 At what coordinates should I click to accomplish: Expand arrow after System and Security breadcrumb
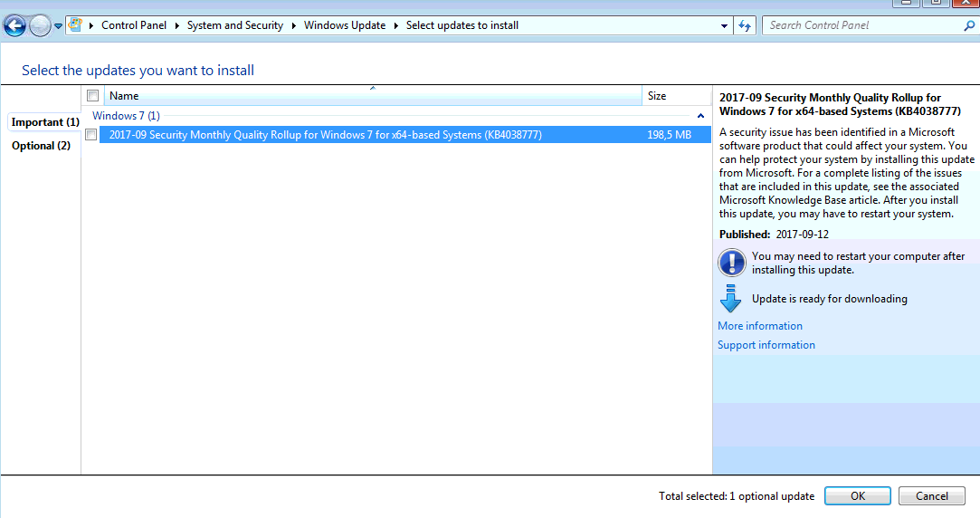click(x=294, y=25)
